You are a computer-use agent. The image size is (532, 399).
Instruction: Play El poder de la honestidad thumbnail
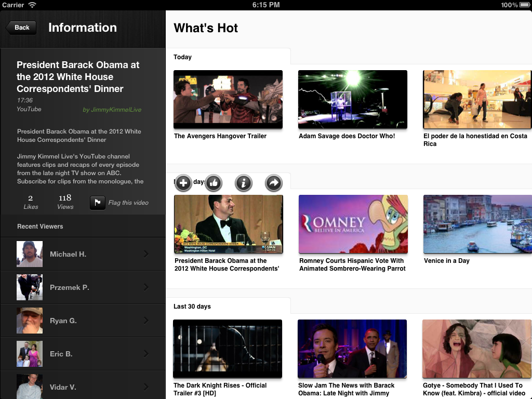click(x=477, y=99)
